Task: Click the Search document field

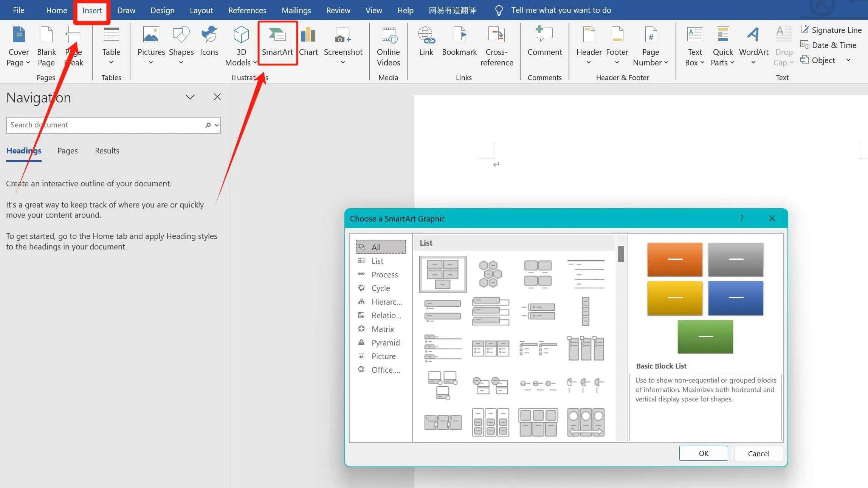Action: tap(106, 125)
